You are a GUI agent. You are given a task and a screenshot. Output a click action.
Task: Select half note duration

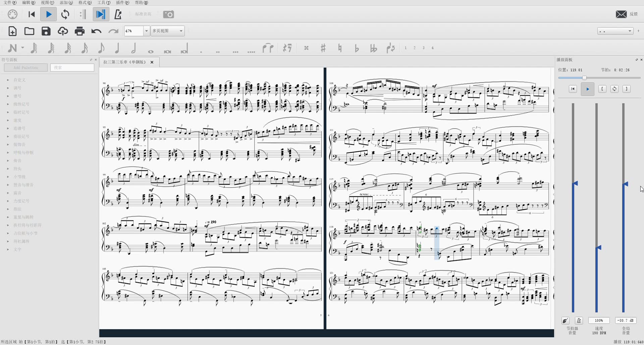point(134,48)
